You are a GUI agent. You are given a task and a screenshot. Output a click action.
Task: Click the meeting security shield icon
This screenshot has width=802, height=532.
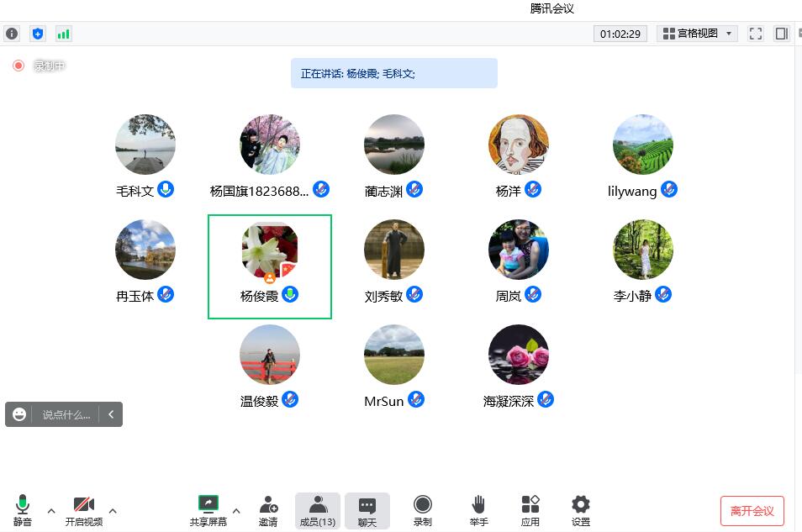pos(38,34)
